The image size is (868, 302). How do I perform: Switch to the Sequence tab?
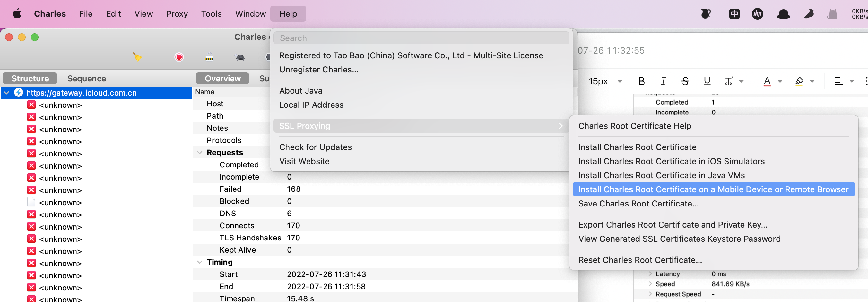tap(87, 79)
